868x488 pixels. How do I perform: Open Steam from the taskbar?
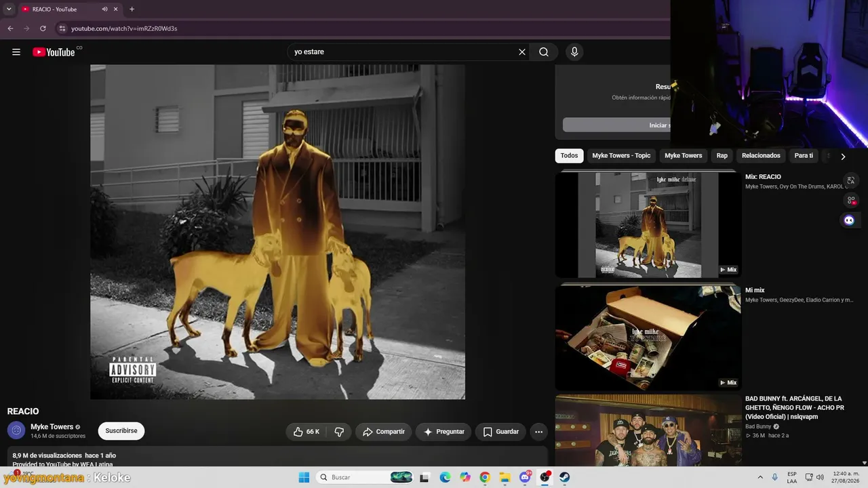564,477
